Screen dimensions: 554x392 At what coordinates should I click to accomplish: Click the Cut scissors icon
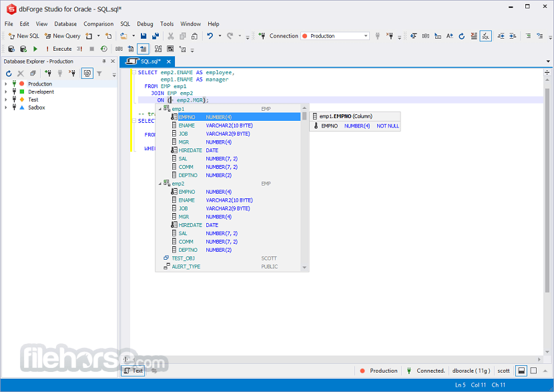171,36
